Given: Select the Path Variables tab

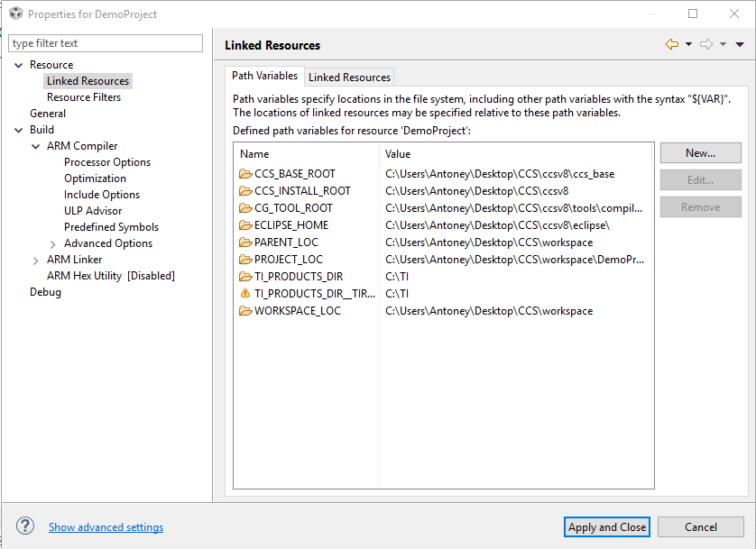Looking at the screenshot, I should [264, 76].
